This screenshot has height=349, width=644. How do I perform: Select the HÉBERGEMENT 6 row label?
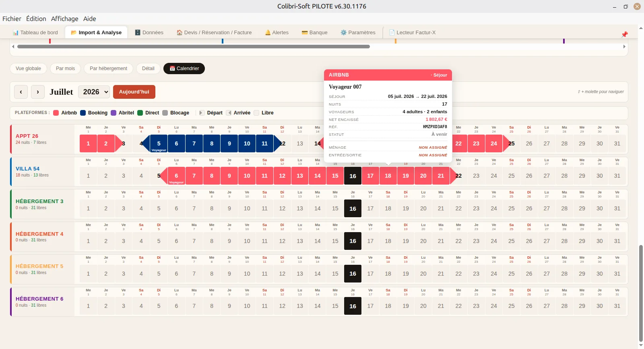coord(39,299)
